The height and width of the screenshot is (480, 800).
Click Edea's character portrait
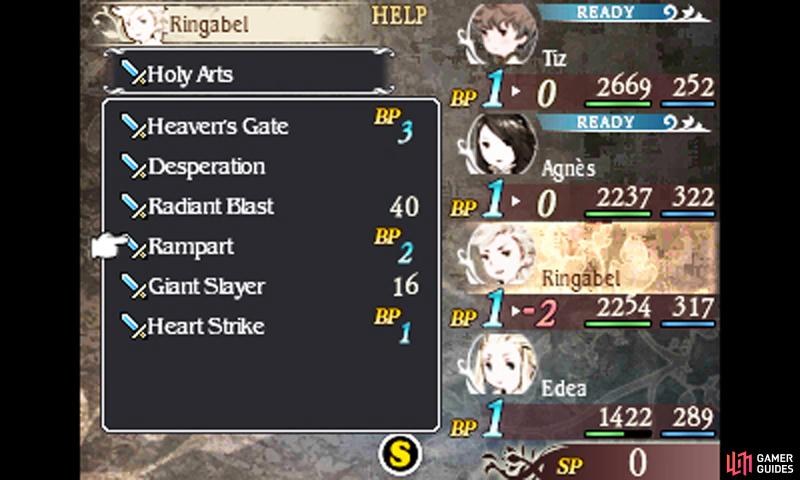coord(501,364)
